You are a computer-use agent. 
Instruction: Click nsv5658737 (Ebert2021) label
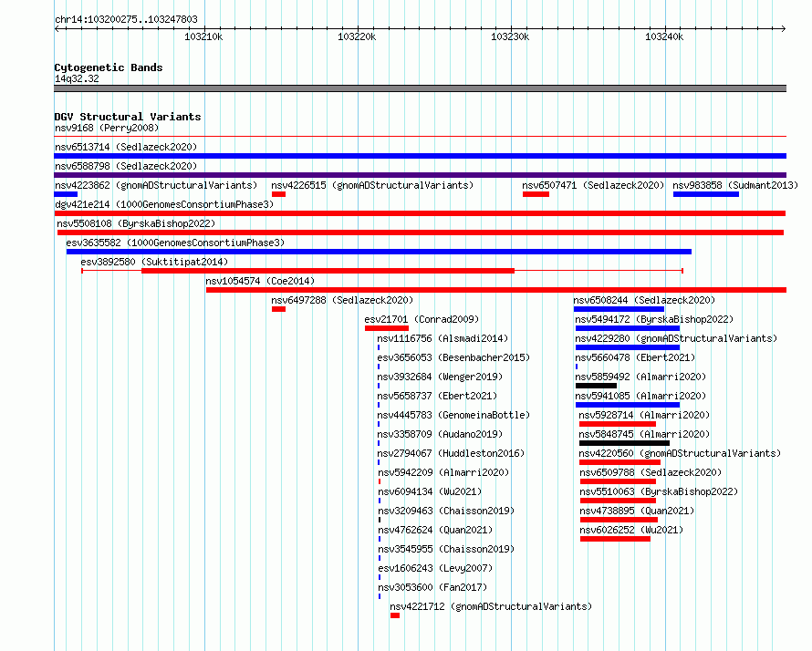(x=437, y=396)
